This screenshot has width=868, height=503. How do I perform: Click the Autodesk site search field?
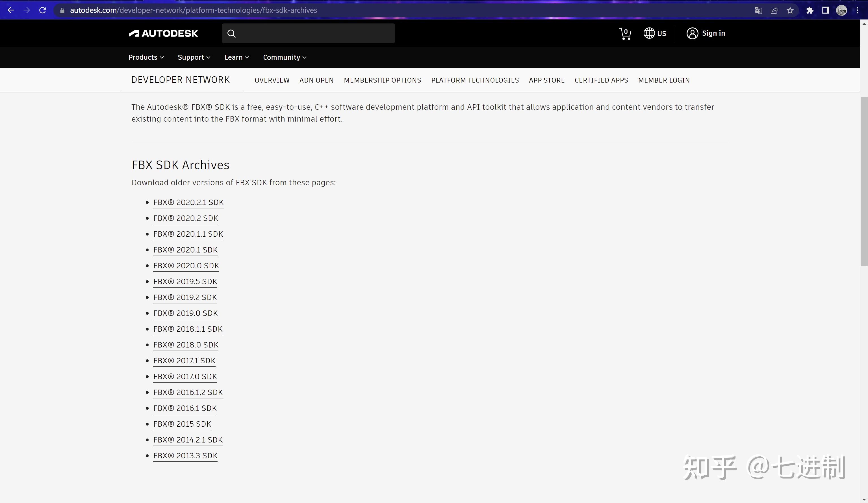pos(313,33)
